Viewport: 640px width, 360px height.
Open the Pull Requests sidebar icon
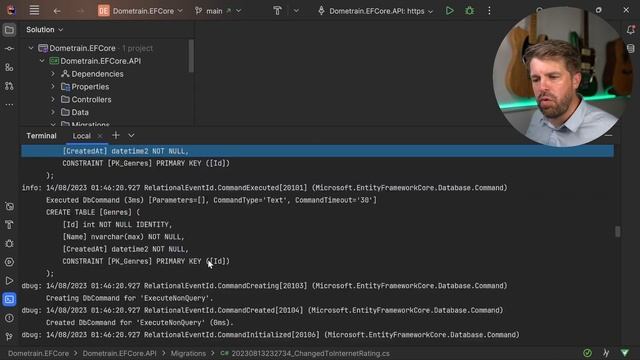click(x=9, y=86)
